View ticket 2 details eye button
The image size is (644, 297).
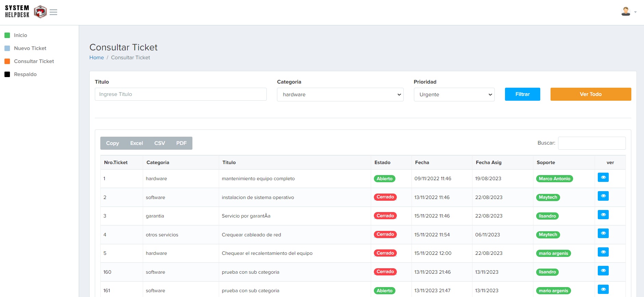click(x=603, y=196)
